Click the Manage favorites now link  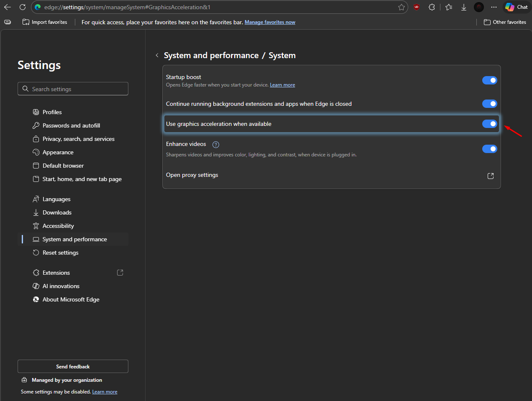point(270,22)
